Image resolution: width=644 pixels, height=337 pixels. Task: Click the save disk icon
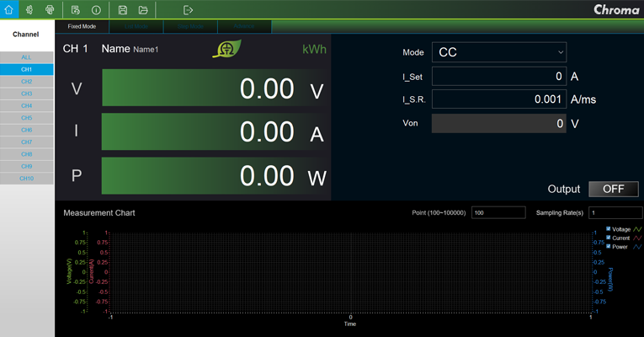tap(123, 10)
